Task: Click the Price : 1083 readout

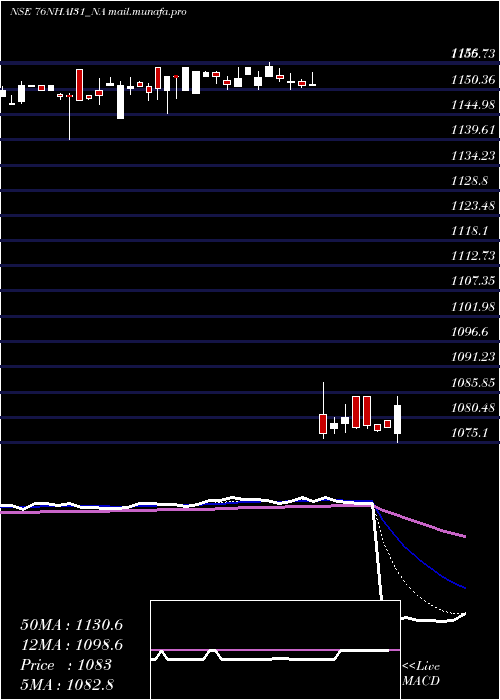Action: coord(66,665)
